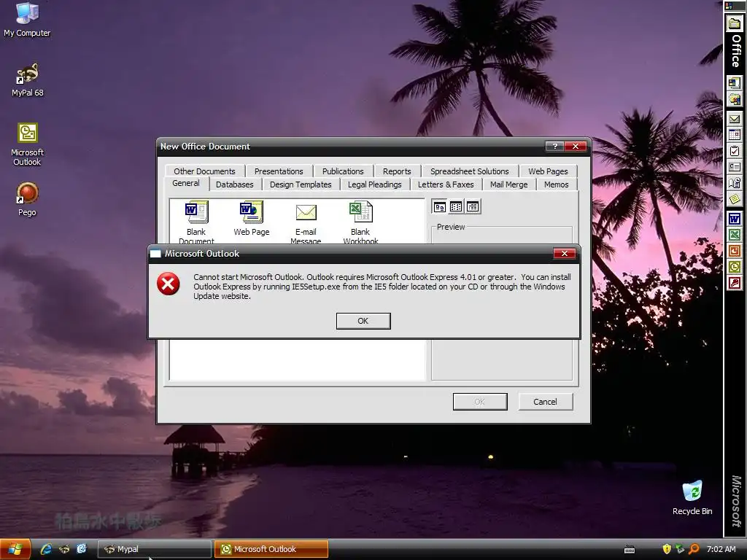
Task: Open the Design Templates tab
Action: 301,184
